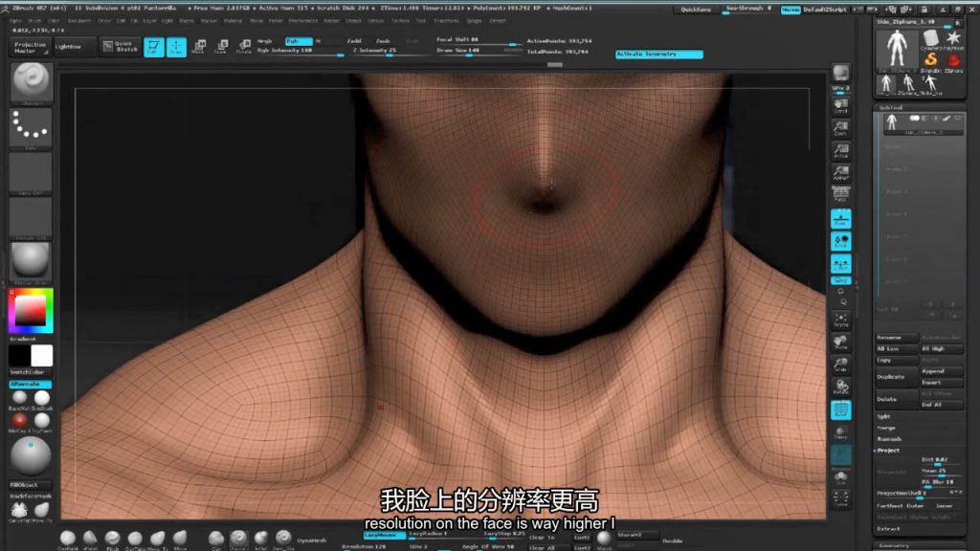This screenshot has width=980, height=551.
Task: Click the Projection Master button
Action: (30, 47)
